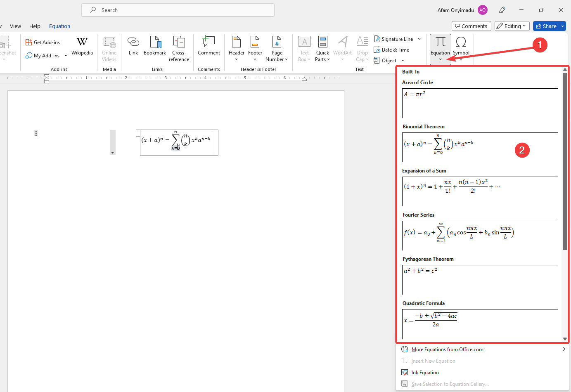Click the Link icon in ribbon

[x=133, y=46]
